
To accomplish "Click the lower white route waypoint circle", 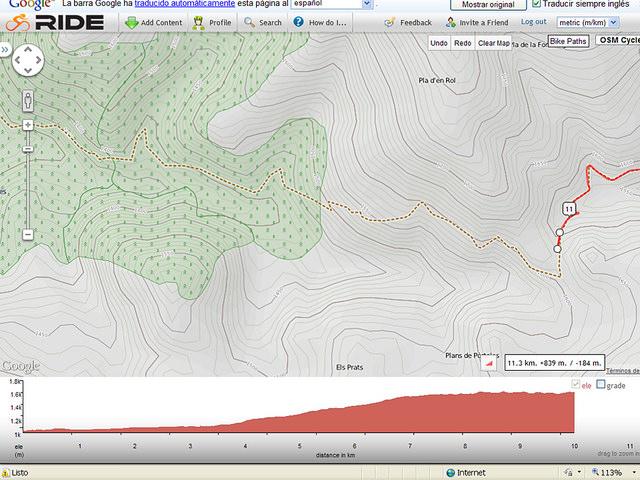I will point(557,249).
